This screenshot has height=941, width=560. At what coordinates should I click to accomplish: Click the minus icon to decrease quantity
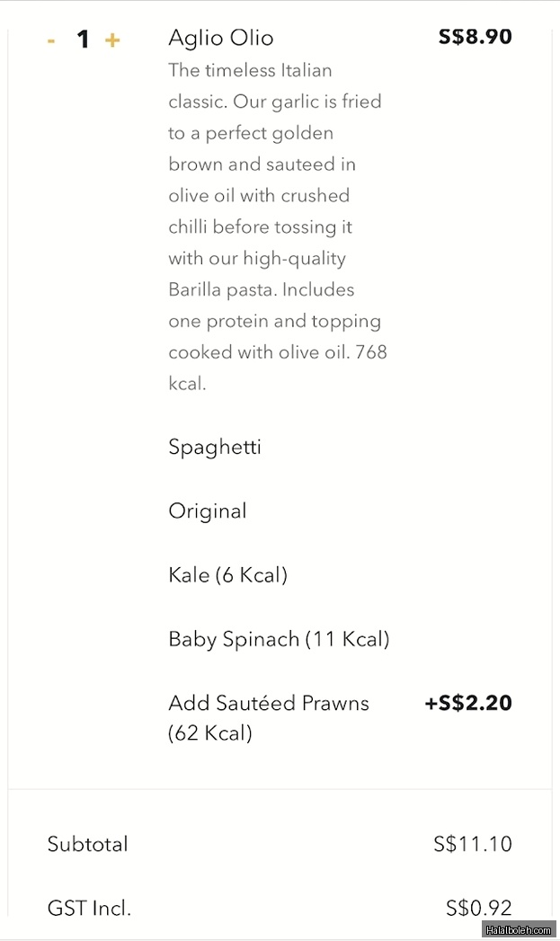pos(52,40)
